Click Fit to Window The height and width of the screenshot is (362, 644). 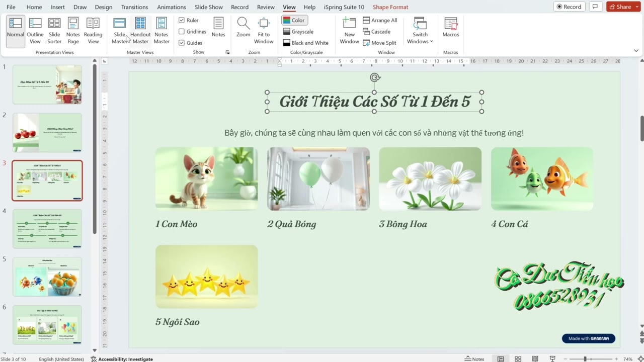tap(264, 31)
